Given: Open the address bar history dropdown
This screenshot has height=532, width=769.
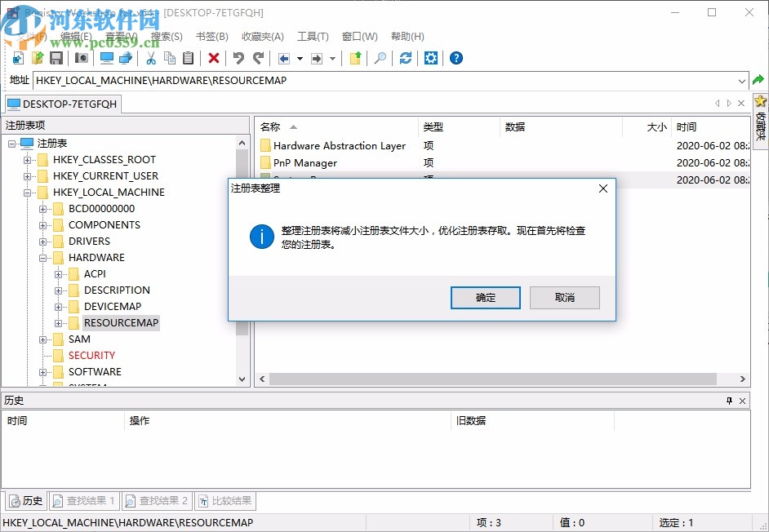Looking at the screenshot, I should (743, 81).
